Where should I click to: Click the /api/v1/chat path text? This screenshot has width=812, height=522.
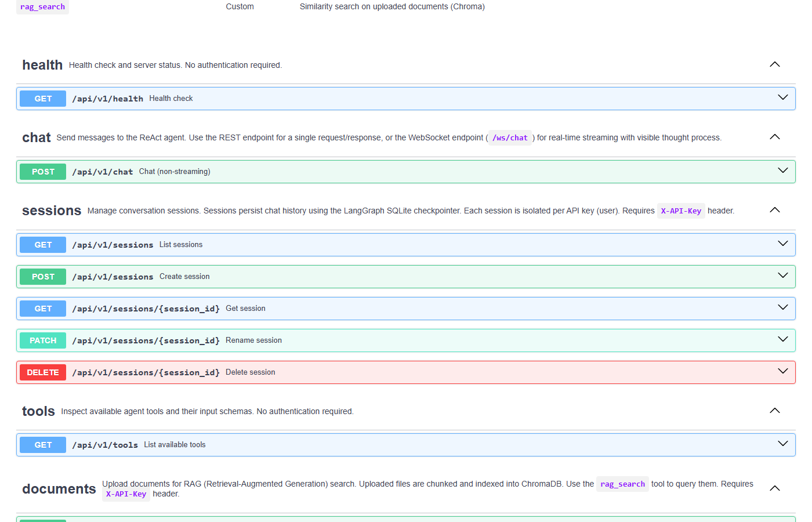pyautogui.click(x=103, y=172)
